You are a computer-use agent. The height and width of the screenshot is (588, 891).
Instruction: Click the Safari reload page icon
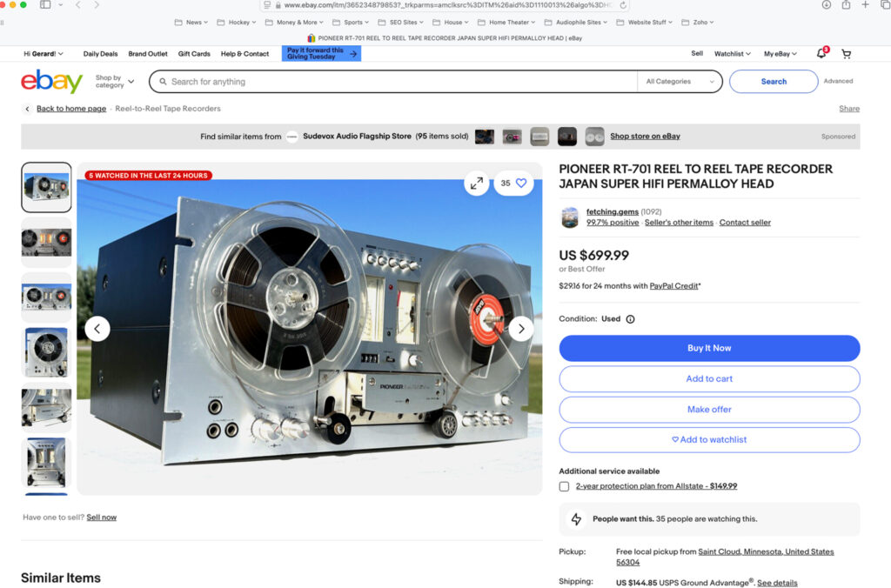coord(623,5)
